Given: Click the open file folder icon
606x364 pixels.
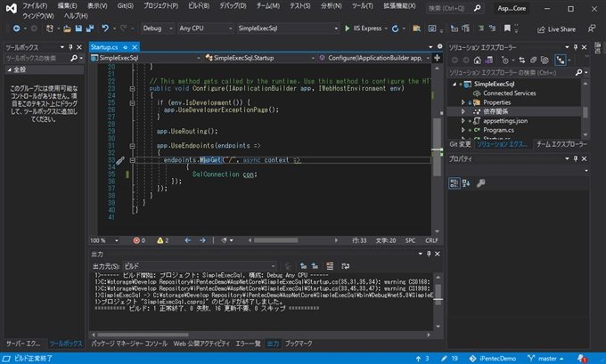Looking at the screenshot, I should (67, 28).
